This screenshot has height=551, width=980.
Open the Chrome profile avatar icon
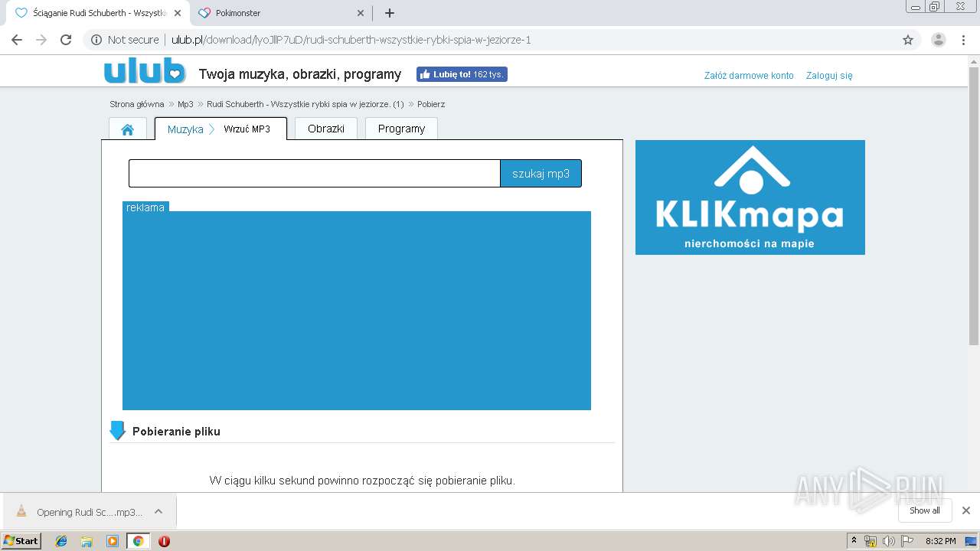(938, 40)
